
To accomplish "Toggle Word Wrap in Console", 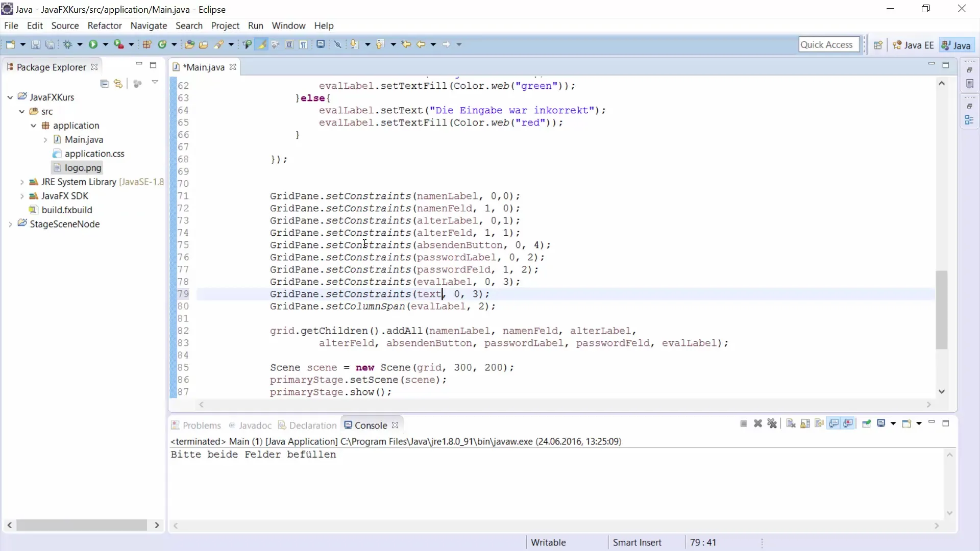I will click(819, 424).
